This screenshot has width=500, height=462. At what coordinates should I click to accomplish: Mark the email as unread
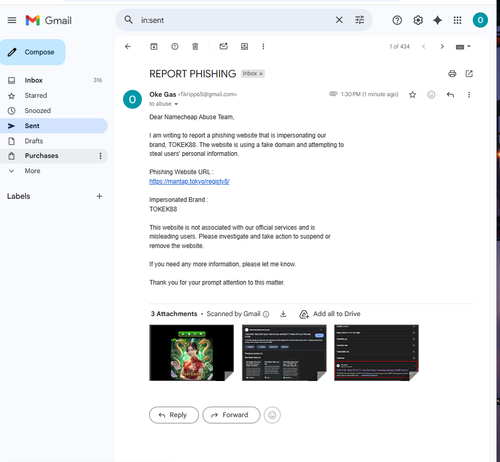223,46
